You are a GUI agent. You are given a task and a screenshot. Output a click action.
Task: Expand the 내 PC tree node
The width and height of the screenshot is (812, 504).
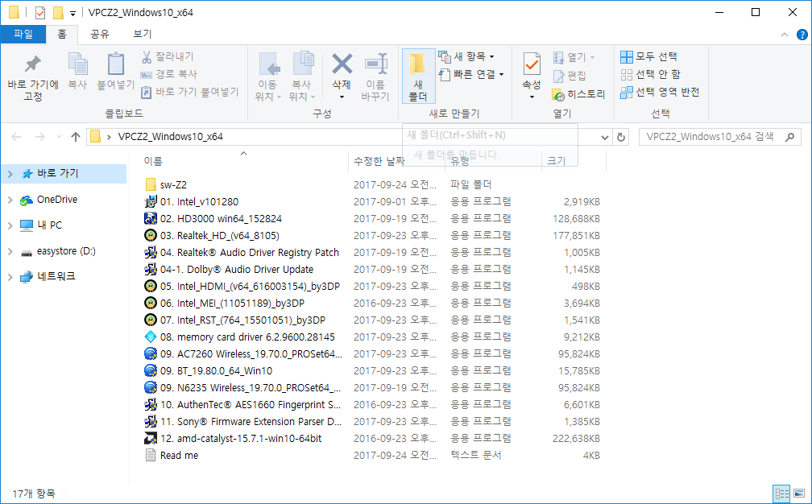[x=10, y=225]
